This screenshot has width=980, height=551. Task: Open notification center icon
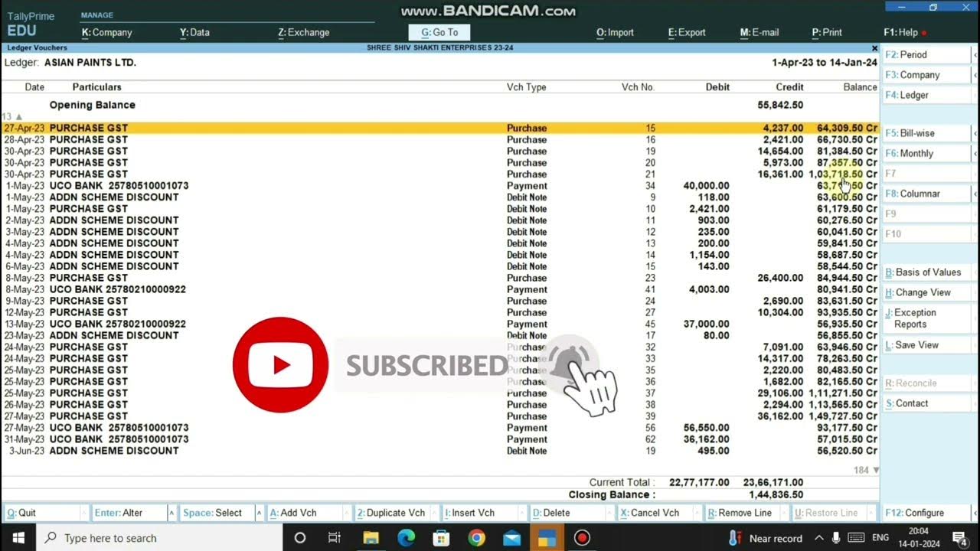(x=959, y=538)
